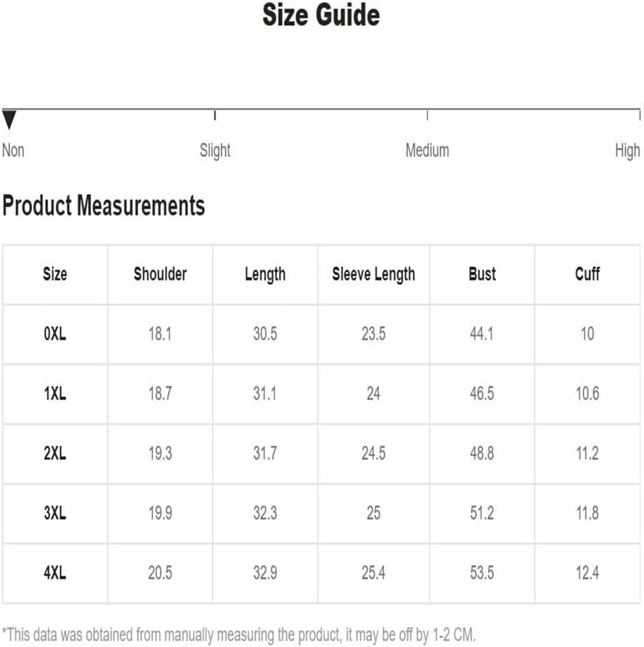The image size is (644, 647).
Task: Select the Sleeve Length column header
Action: coord(373,275)
